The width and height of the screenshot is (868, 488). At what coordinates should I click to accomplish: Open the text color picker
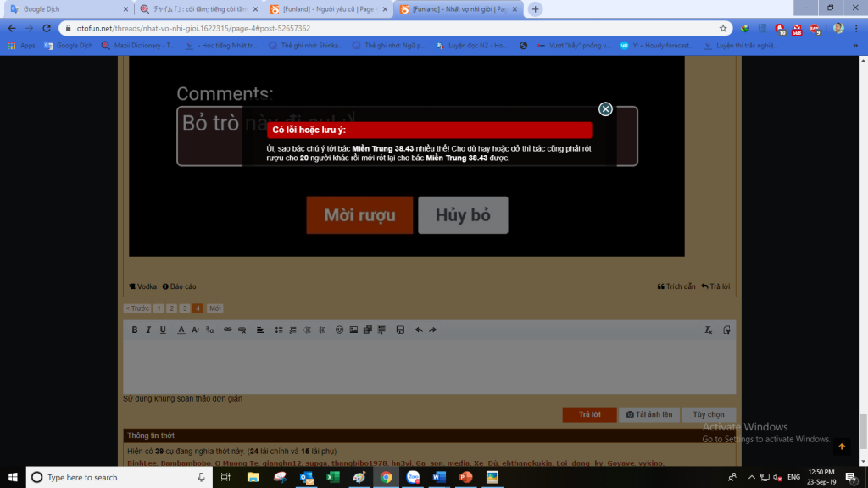tap(181, 330)
